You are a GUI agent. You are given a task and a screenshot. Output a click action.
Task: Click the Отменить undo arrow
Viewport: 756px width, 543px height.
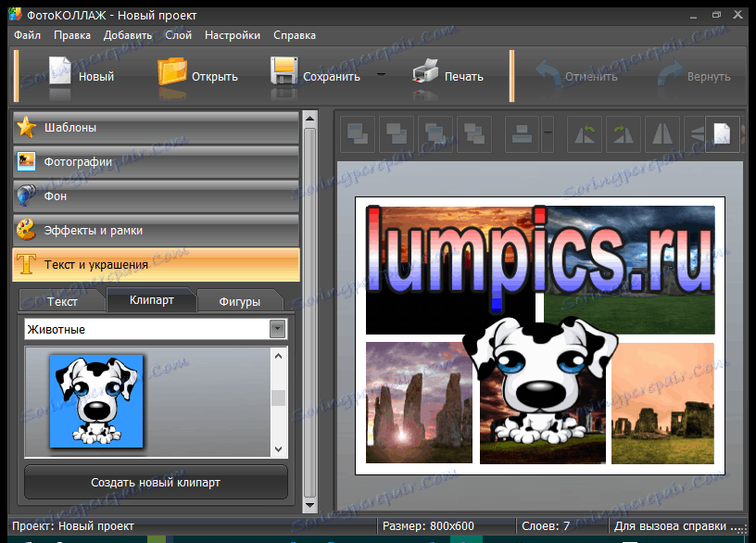[x=548, y=72]
